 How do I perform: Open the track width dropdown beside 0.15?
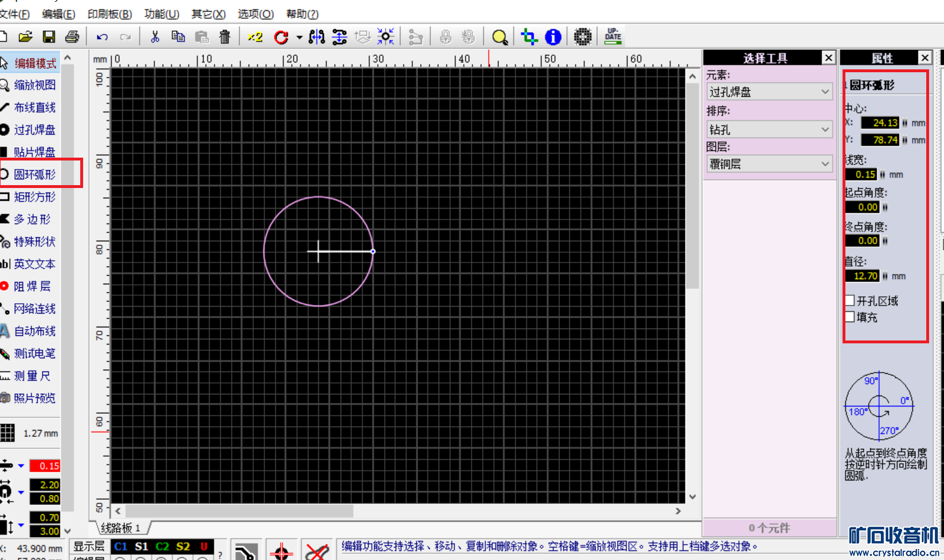point(21,466)
